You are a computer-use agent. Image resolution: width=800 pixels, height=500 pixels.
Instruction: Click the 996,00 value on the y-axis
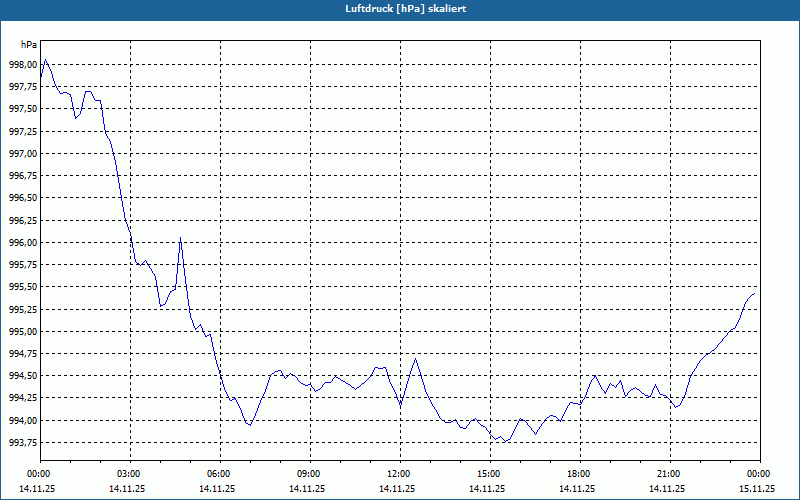[x=22, y=242]
